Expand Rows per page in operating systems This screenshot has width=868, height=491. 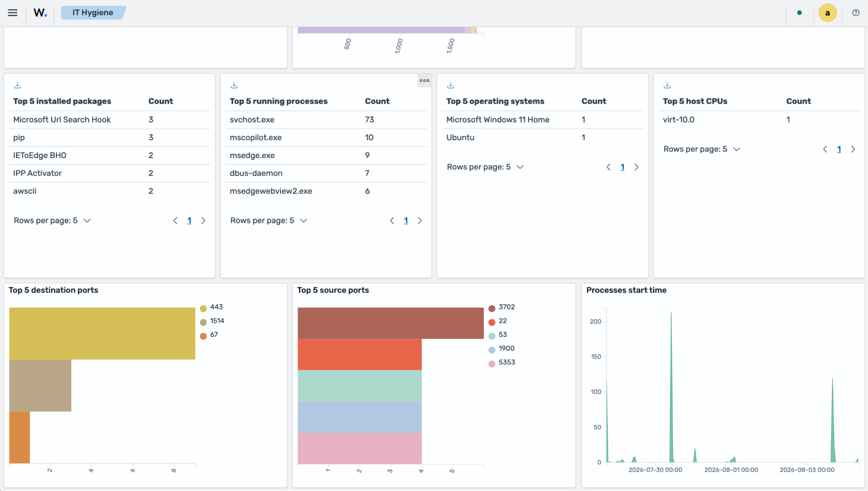pyautogui.click(x=485, y=167)
